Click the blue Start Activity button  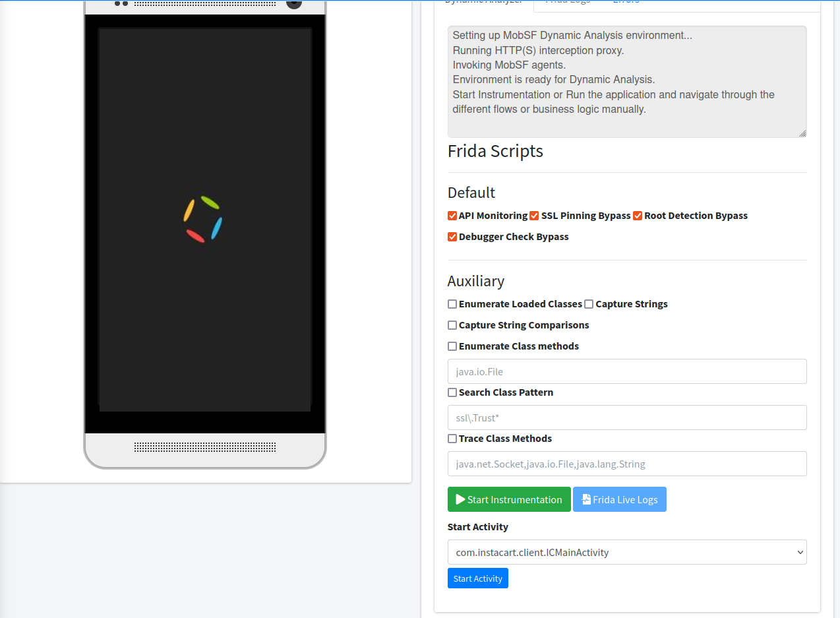(478, 578)
